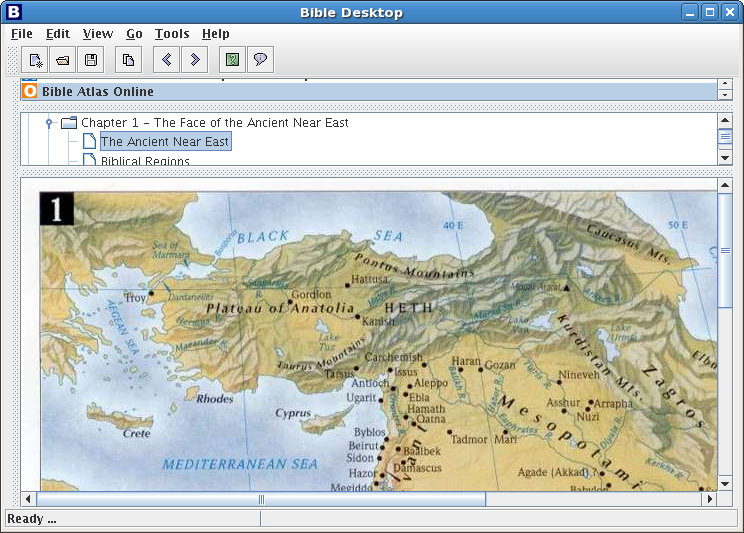Viewport: 744px width, 533px height.
Task: Open the Go menu
Action: point(134,34)
